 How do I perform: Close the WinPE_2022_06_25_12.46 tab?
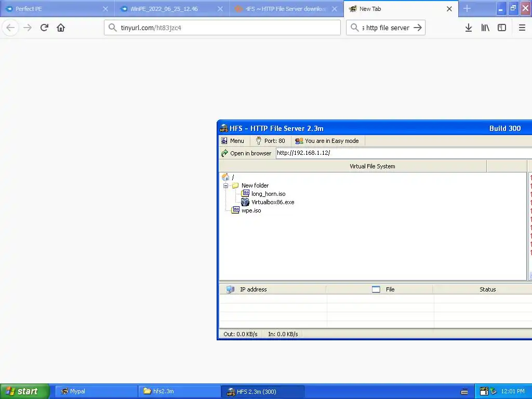pos(220,9)
